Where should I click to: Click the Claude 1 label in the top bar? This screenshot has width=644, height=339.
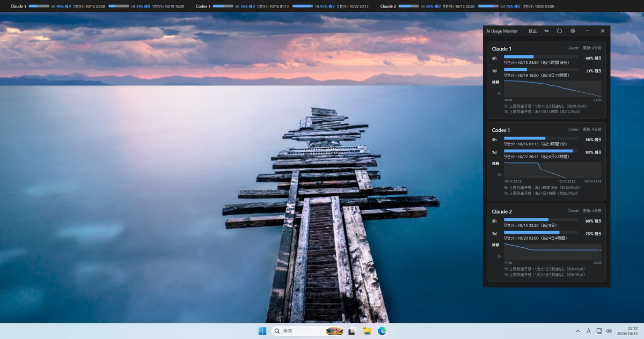click(x=18, y=6)
